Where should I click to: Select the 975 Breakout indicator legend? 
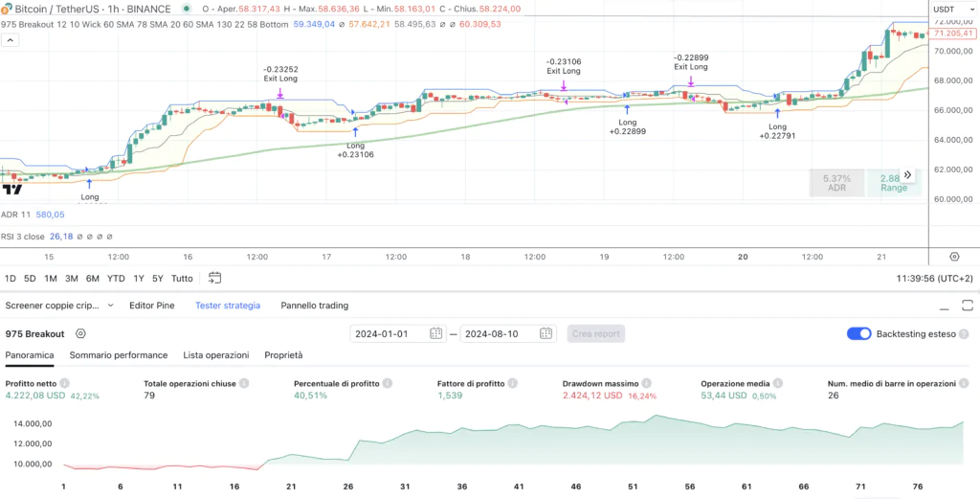point(145,24)
